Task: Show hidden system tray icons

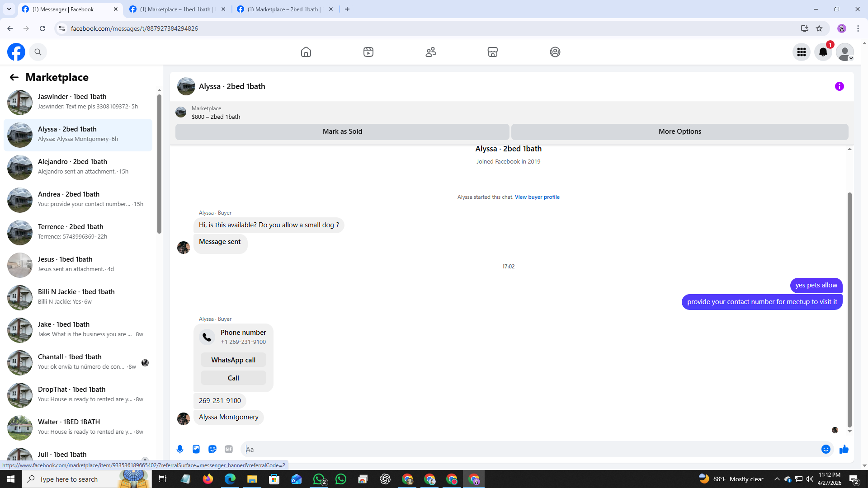Action: (777, 479)
